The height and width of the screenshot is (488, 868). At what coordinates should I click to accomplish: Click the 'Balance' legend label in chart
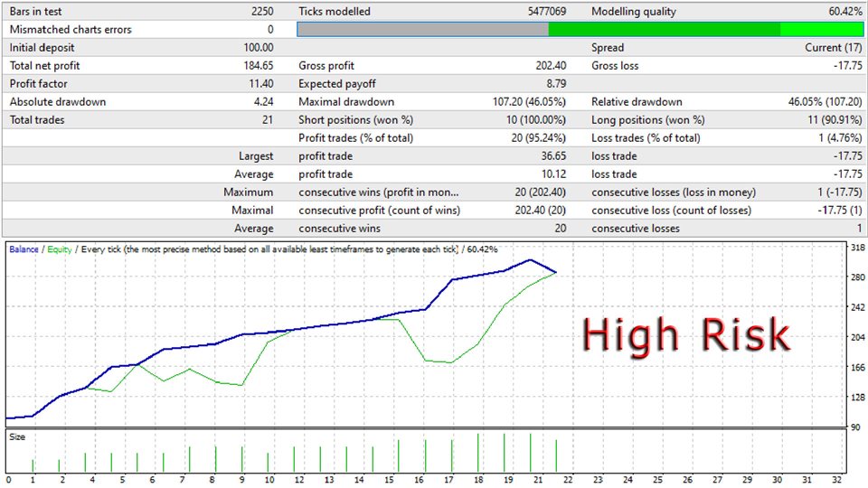point(24,249)
